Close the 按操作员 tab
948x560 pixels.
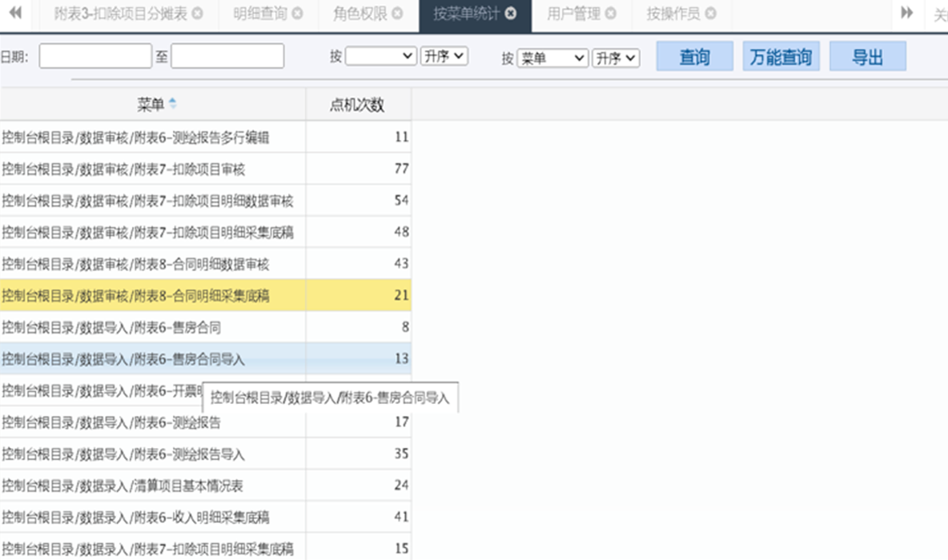click(x=711, y=14)
